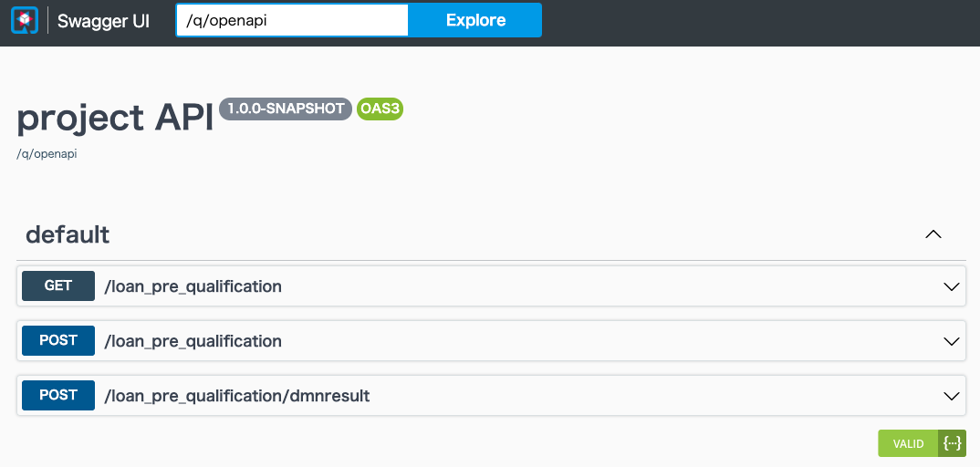Image resolution: width=980 pixels, height=467 pixels.
Task: Click the curly braces JSON validator icon
Action: pos(952,443)
